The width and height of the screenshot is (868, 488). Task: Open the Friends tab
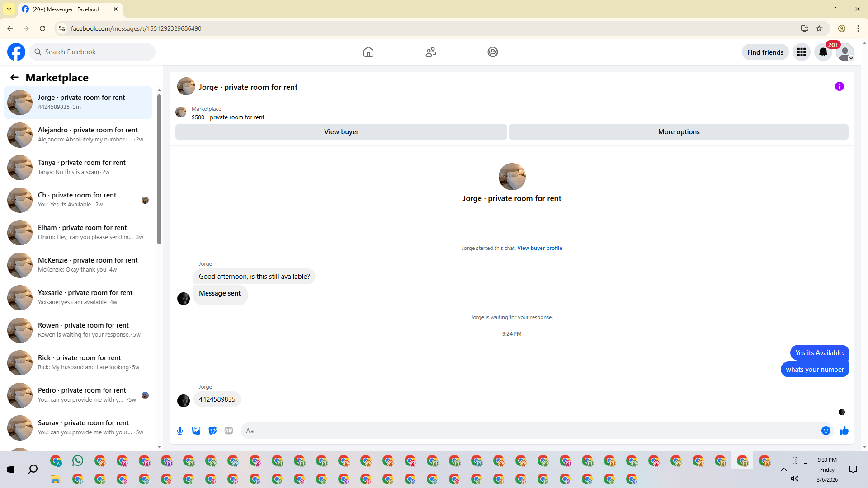click(x=430, y=52)
